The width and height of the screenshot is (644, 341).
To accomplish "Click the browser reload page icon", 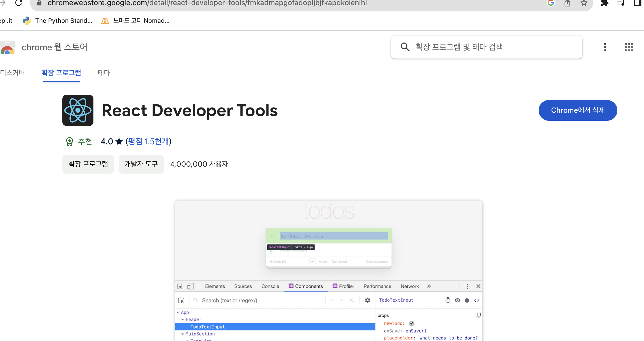I will click(19, 3).
